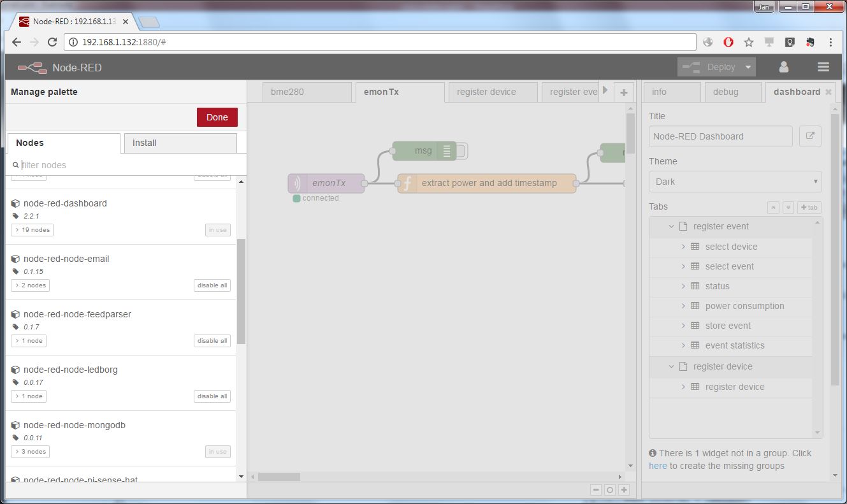847x504 pixels.
Task: Open the dashboard in a new window icon
Action: [810, 136]
